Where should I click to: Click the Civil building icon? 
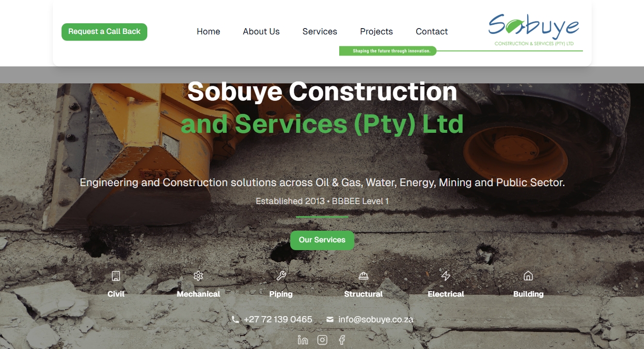116,276
